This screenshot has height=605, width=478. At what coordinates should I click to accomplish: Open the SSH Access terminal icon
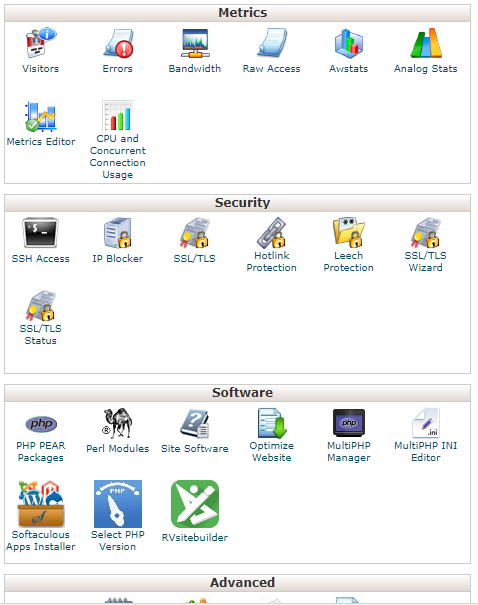40,233
